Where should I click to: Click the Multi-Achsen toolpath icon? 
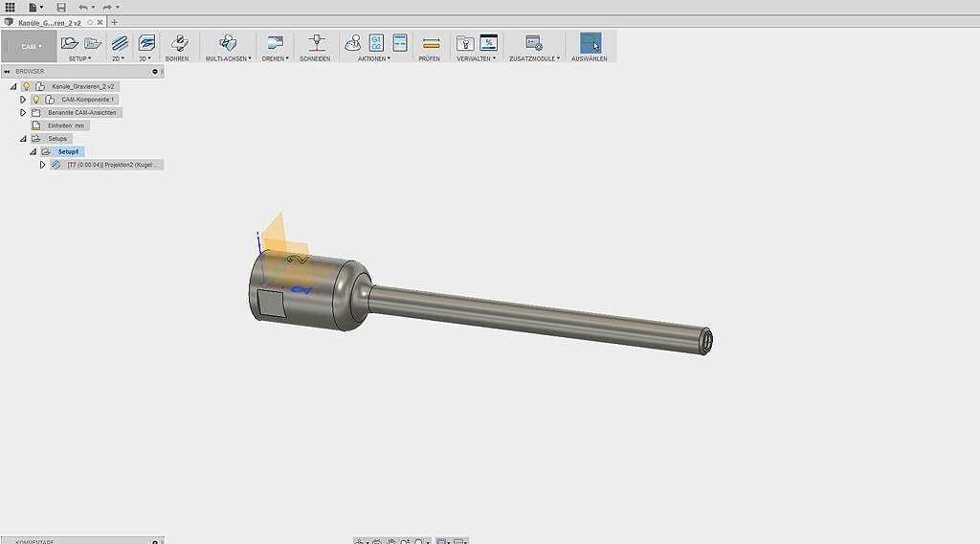click(228, 43)
